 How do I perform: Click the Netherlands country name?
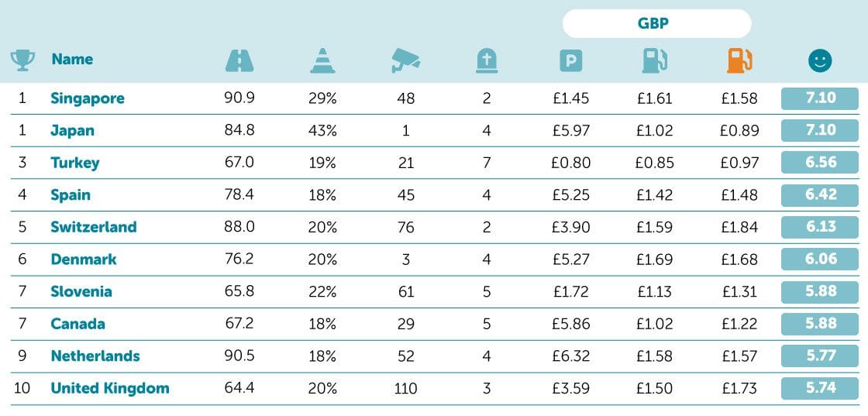[95, 356]
